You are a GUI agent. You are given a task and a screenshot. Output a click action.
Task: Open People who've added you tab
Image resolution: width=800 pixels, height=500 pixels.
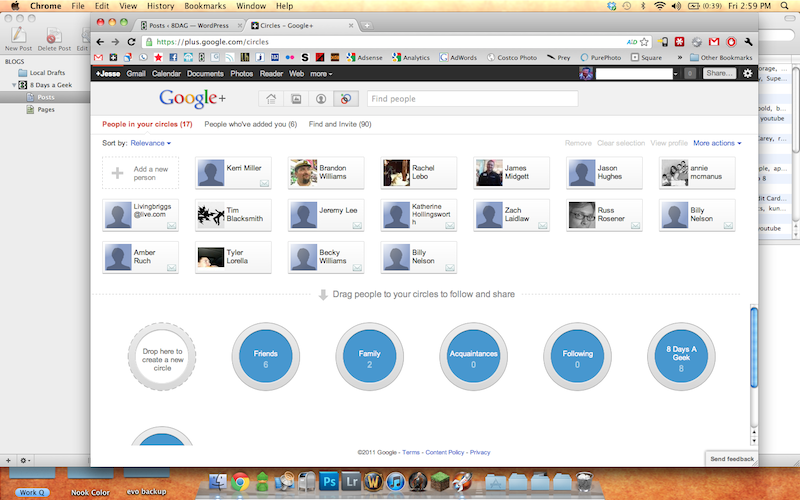(x=251, y=124)
